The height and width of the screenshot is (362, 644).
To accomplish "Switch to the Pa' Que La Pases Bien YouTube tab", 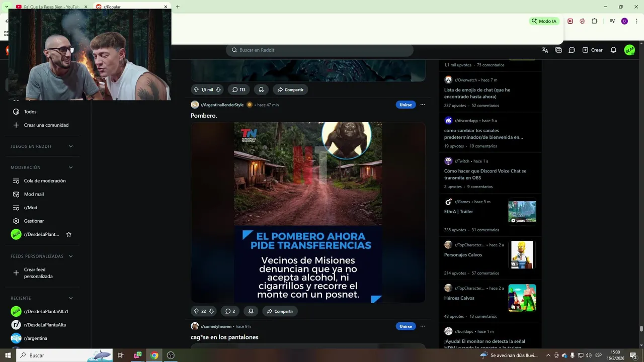I will pos(50,7).
